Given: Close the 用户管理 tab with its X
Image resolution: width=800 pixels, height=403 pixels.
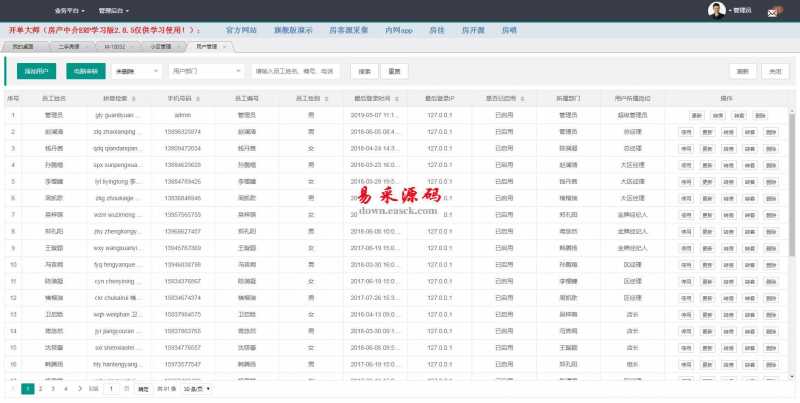Looking at the screenshot, I should [x=224, y=46].
